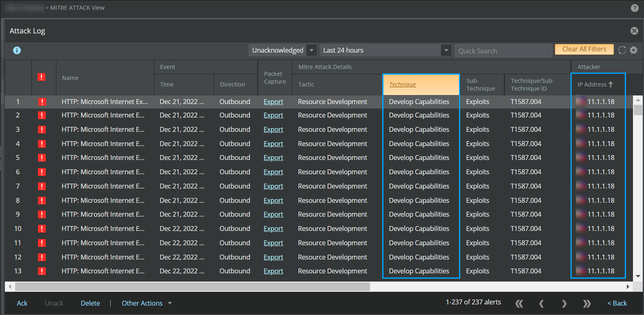Screen dimensions: 644x315
Task: Sort by the IP Address column header
Action: pyautogui.click(x=592, y=84)
